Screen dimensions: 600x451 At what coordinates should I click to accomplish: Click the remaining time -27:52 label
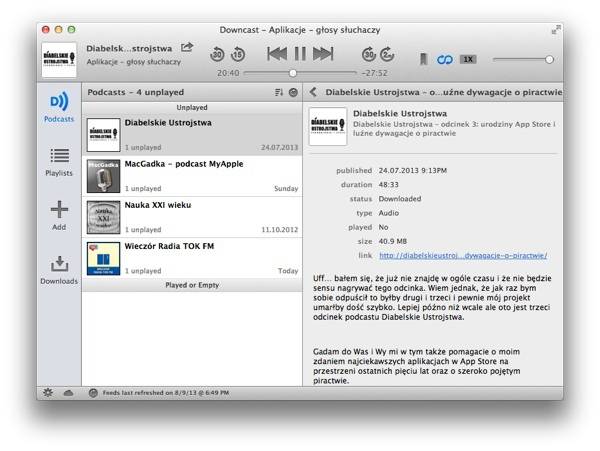(375, 73)
